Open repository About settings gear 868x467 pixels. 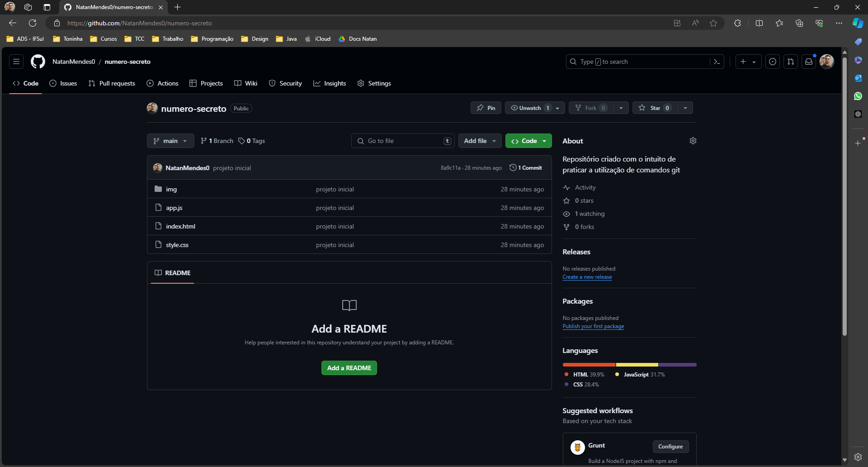tap(693, 141)
